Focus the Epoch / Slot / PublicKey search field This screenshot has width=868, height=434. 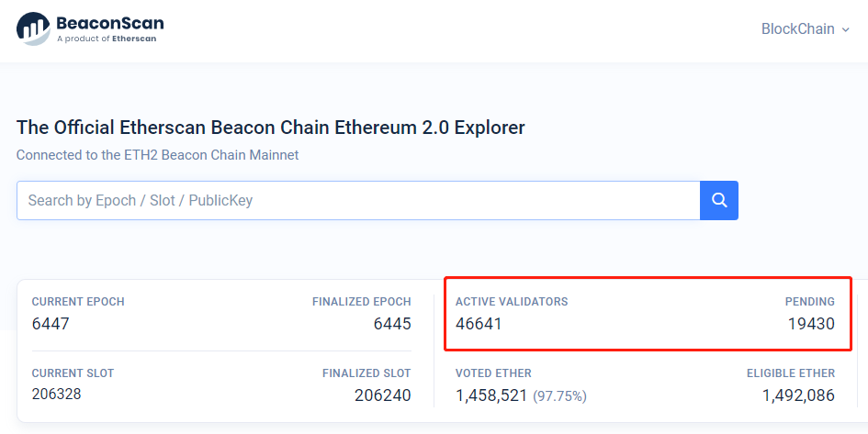tap(358, 200)
